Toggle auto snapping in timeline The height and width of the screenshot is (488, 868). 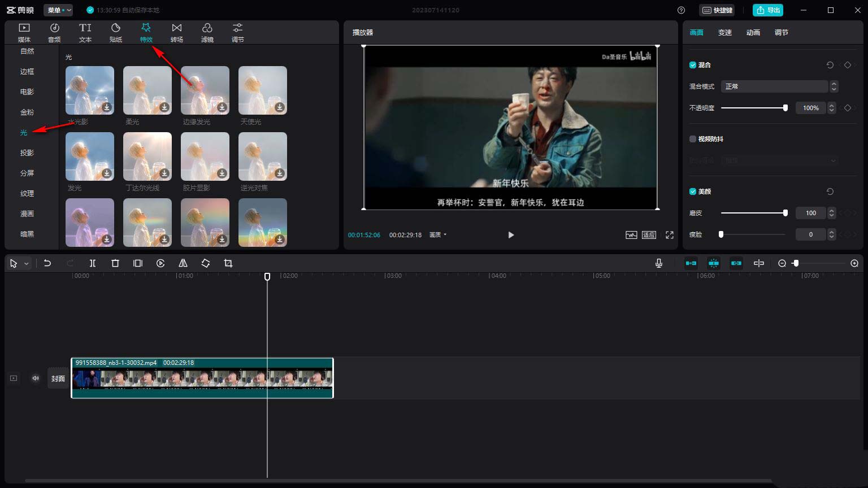[714, 263]
